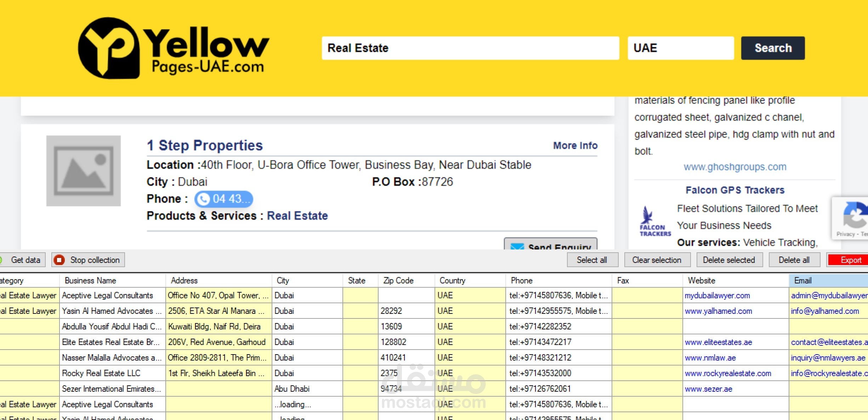Screen dimensions: 868x420
Task: Click the admin@mydubailawyer email cell
Action: tap(829, 295)
